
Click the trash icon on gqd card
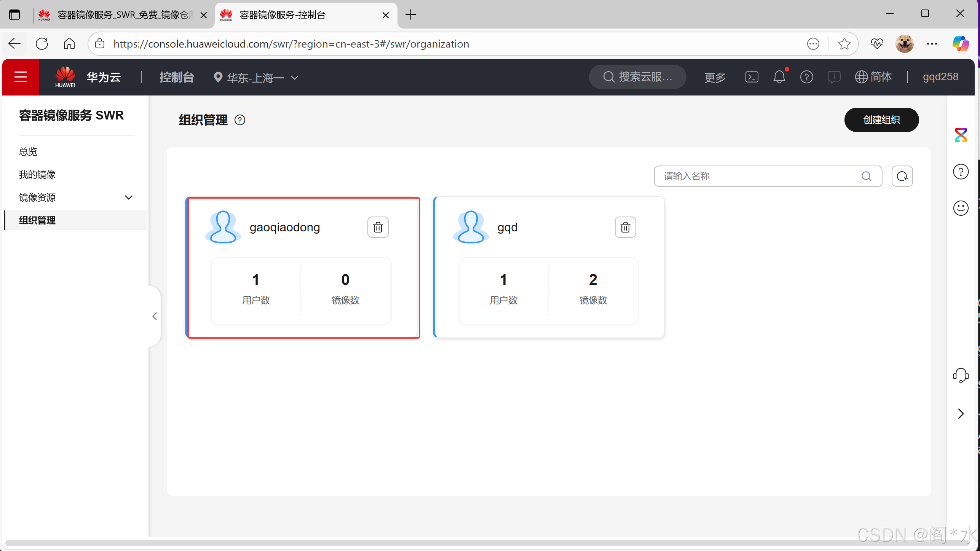pyautogui.click(x=625, y=227)
